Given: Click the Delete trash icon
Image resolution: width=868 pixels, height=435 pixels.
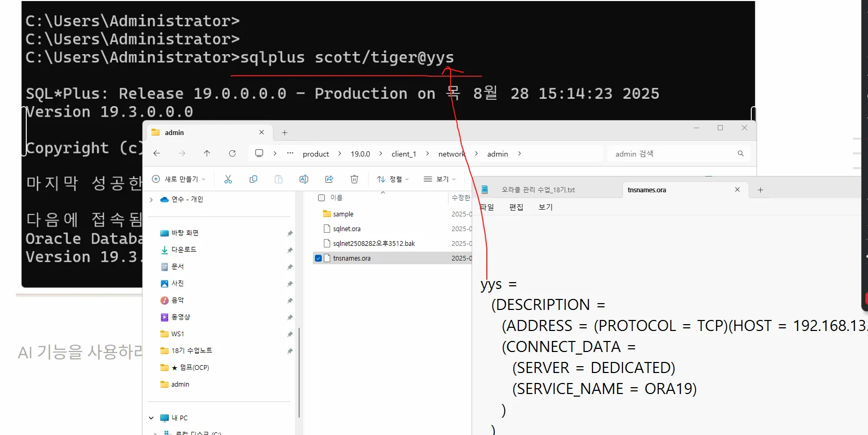Looking at the screenshot, I should [354, 179].
